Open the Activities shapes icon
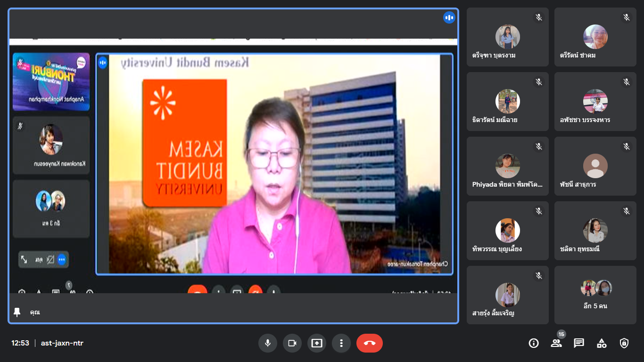This screenshot has width=644, height=362. point(602,343)
